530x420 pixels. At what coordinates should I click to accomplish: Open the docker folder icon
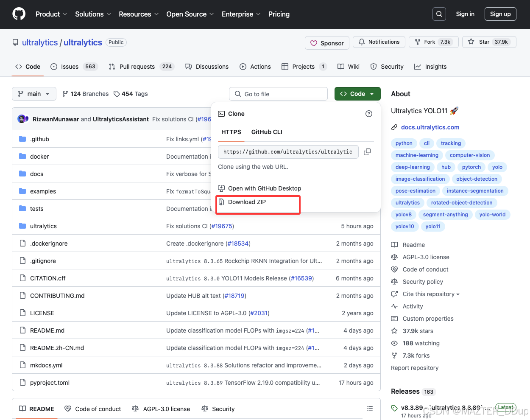point(22,157)
